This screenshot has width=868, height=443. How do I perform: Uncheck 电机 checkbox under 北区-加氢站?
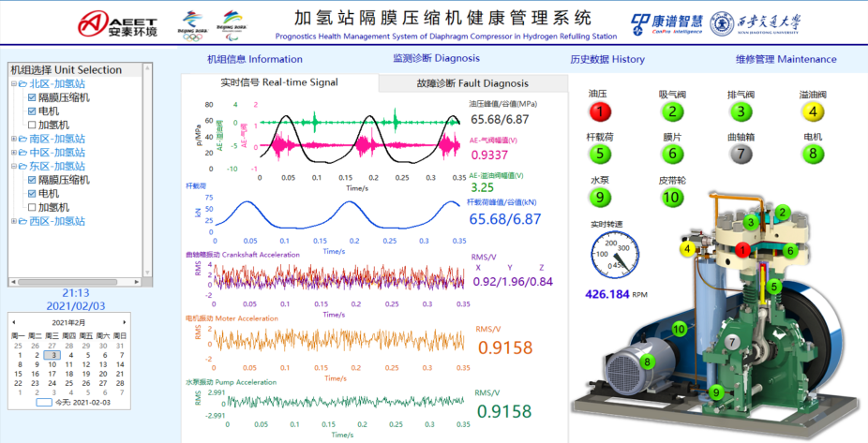(32, 111)
